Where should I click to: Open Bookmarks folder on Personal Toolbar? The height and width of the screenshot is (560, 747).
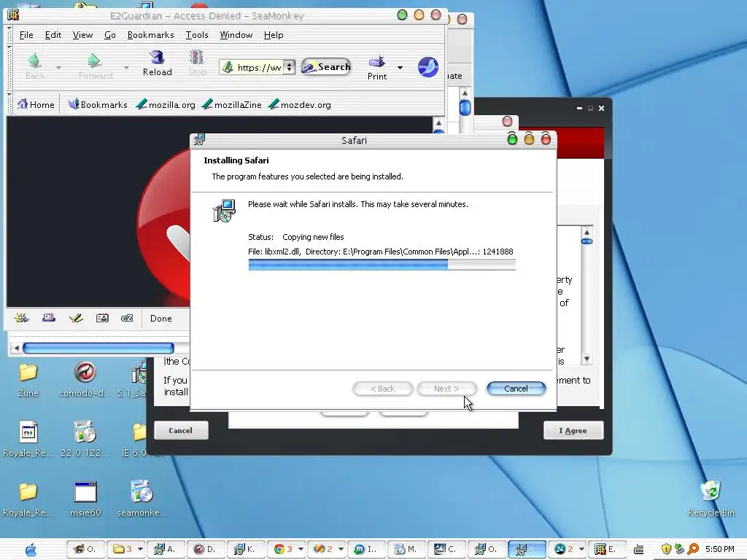98,104
